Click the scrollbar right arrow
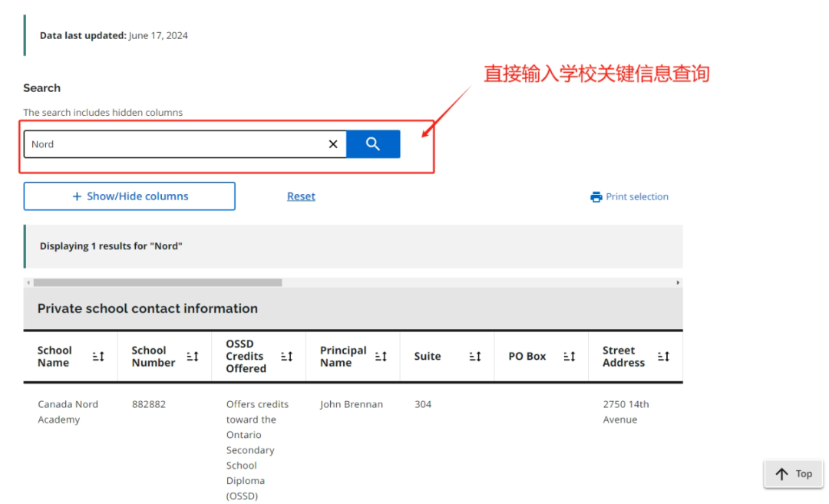829x504 pixels. (678, 282)
